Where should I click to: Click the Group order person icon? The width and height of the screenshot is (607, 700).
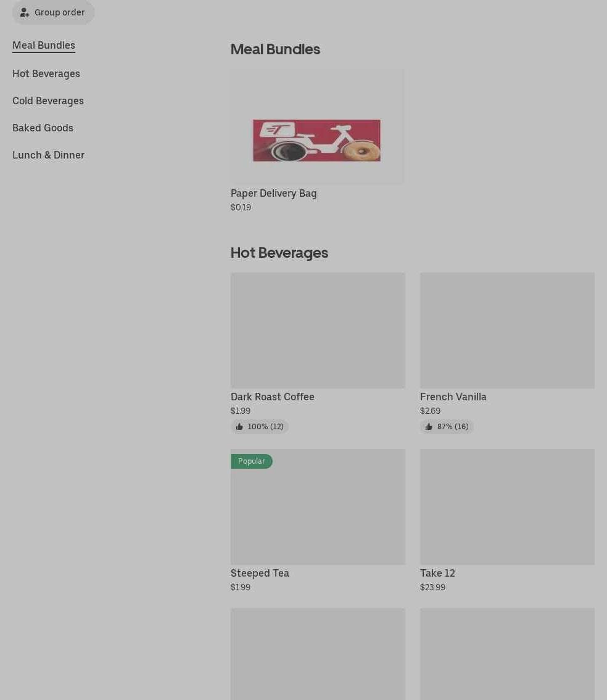coord(25,12)
